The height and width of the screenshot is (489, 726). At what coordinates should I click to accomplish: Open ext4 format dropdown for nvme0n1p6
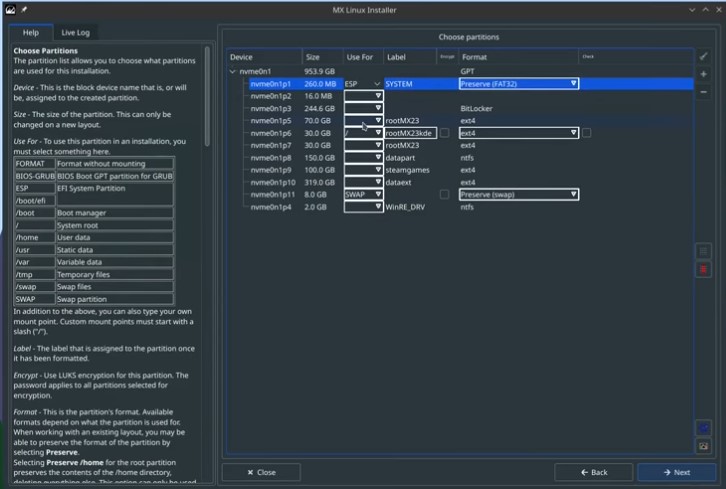519,133
